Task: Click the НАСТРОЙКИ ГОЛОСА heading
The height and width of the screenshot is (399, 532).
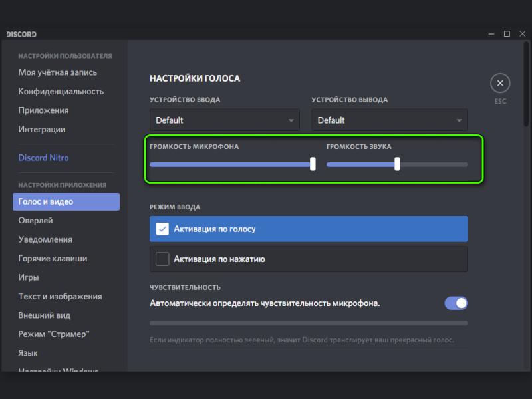Action: pyautogui.click(x=195, y=78)
